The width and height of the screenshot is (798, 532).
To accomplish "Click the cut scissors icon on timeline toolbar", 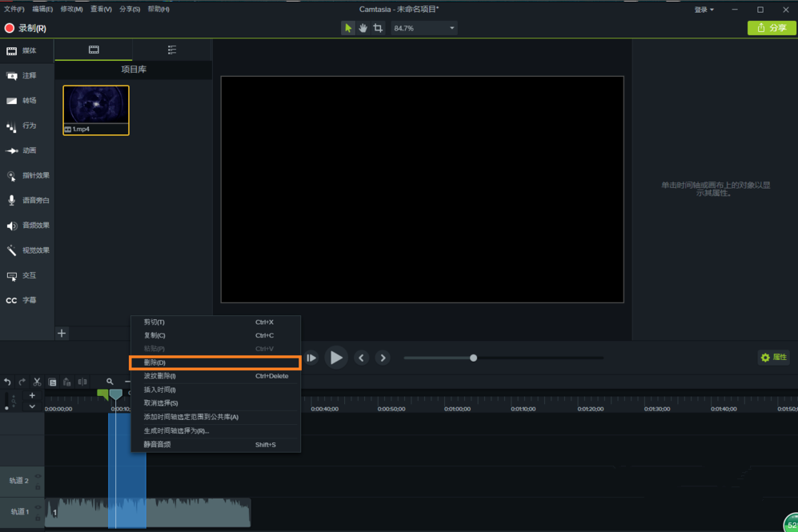I will (x=37, y=382).
